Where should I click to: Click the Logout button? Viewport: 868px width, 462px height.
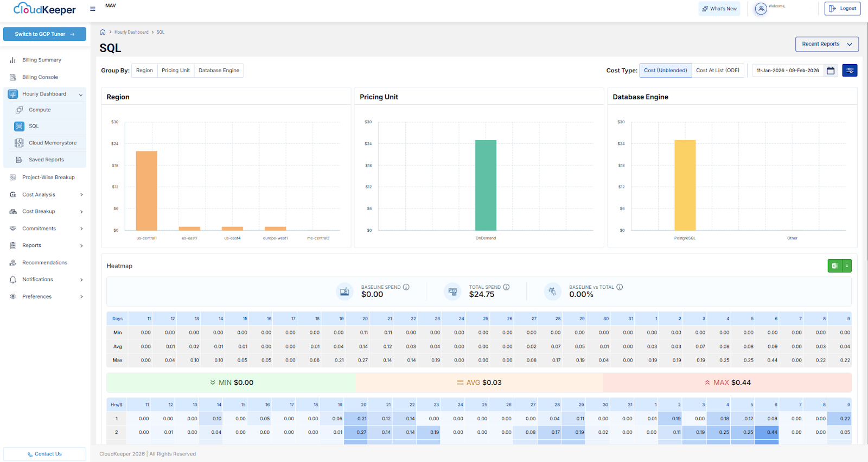[x=842, y=9]
